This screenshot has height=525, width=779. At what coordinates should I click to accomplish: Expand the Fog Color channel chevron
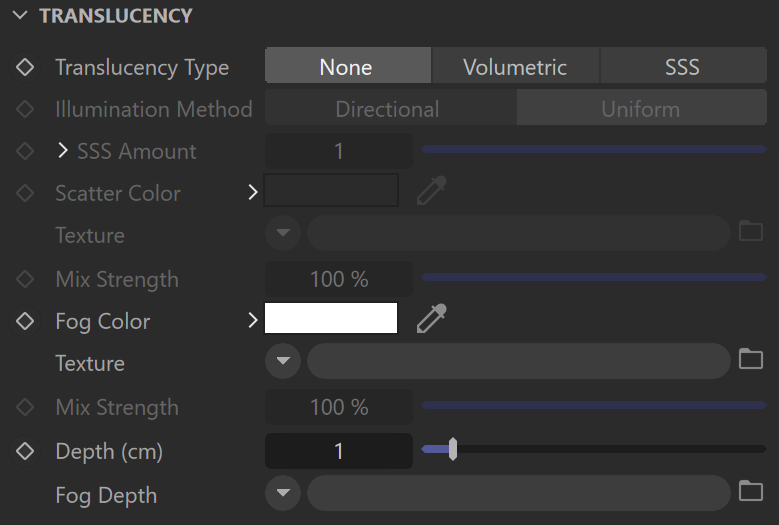[x=252, y=320]
